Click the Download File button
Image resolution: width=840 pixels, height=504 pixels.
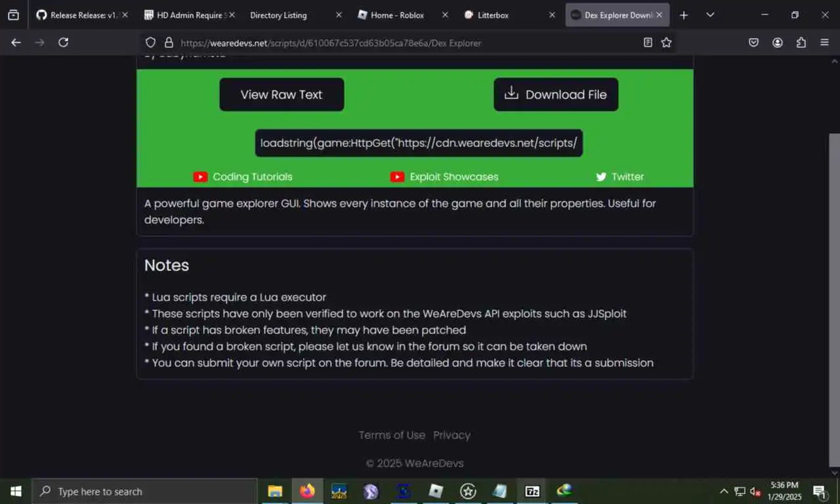click(x=556, y=94)
